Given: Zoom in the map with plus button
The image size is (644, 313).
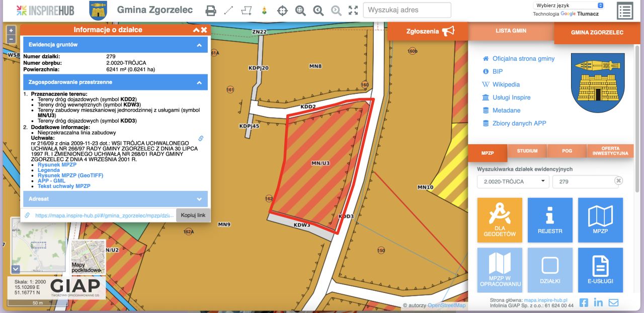Looking at the screenshot, I should [x=11, y=31].
